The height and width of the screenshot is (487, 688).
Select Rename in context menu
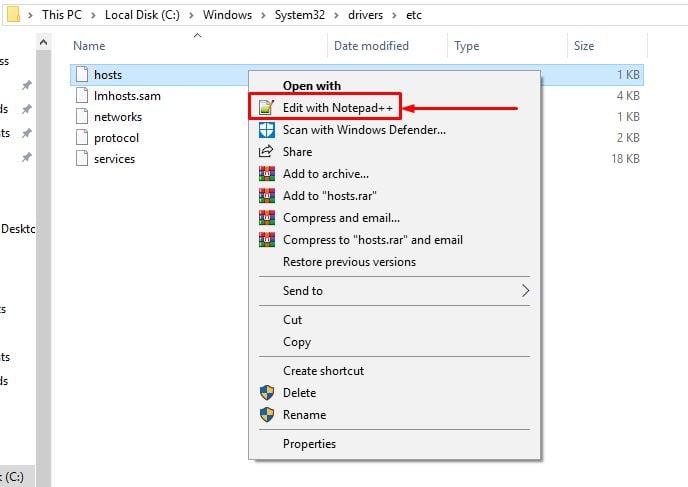pos(394,415)
